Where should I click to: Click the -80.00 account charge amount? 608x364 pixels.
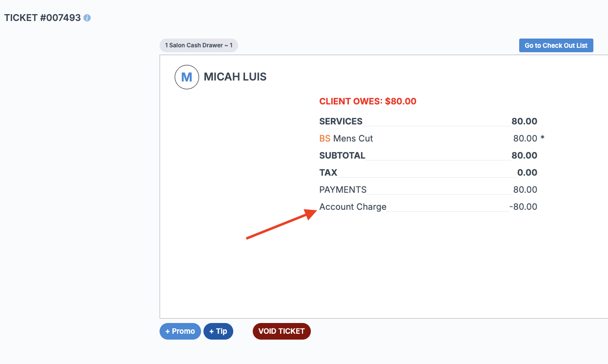pos(523,207)
